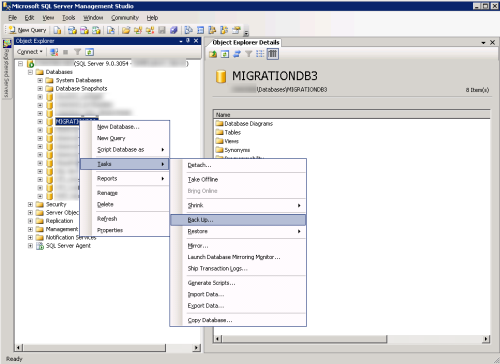
Task: Open Template Explorer toolbar icon
Action: 224,30
